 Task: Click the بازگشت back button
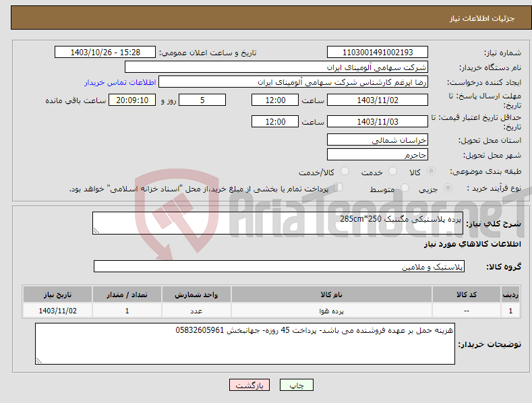(x=249, y=385)
